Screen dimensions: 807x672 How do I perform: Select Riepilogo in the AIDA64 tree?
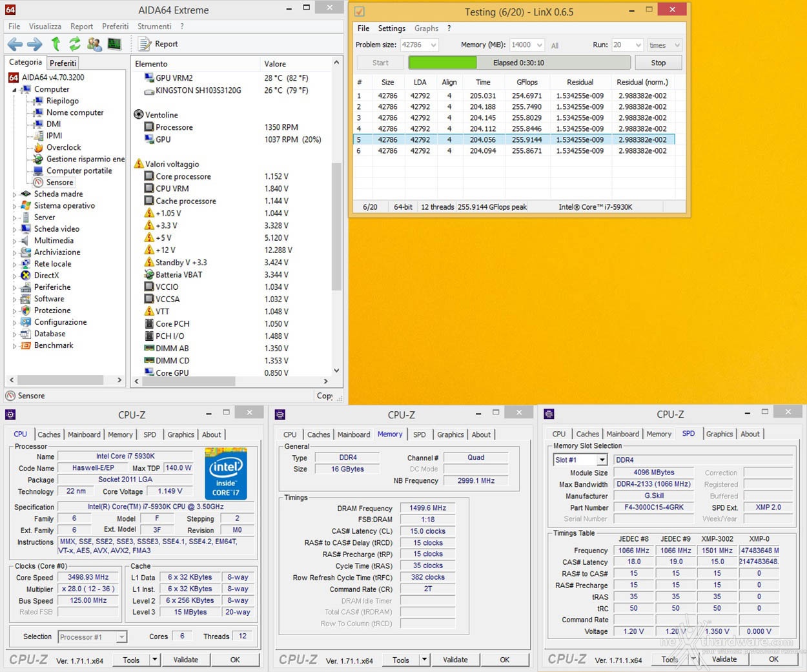click(x=63, y=101)
